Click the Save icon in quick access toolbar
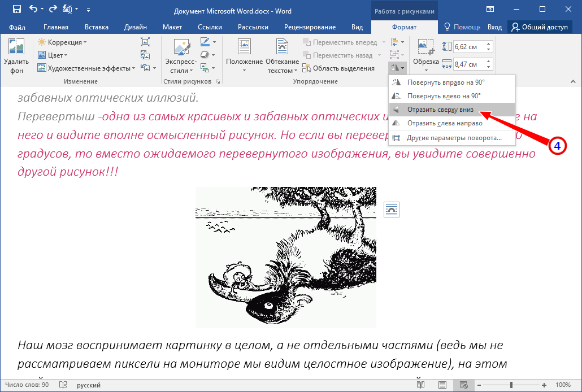 [17, 9]
